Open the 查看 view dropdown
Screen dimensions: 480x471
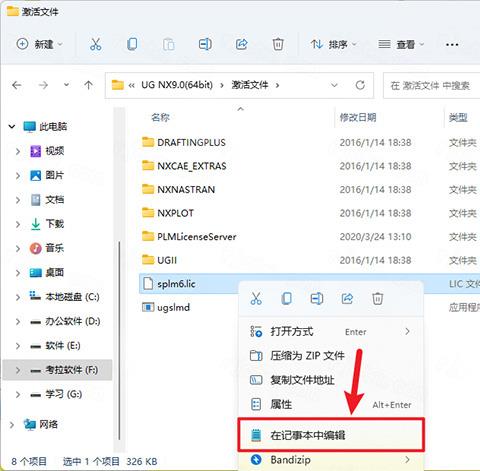[x=401, y=44]
